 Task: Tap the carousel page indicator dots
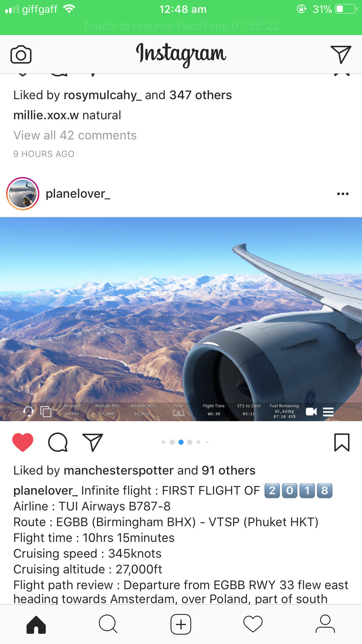pyautogui.click(x=185, y=442)
